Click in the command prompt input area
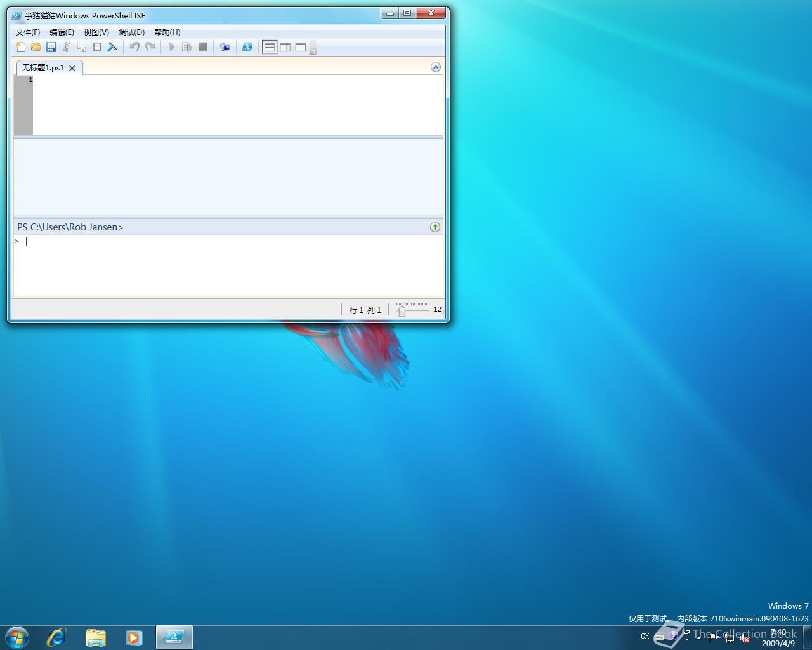812x650 pixels. pos(228,265)
